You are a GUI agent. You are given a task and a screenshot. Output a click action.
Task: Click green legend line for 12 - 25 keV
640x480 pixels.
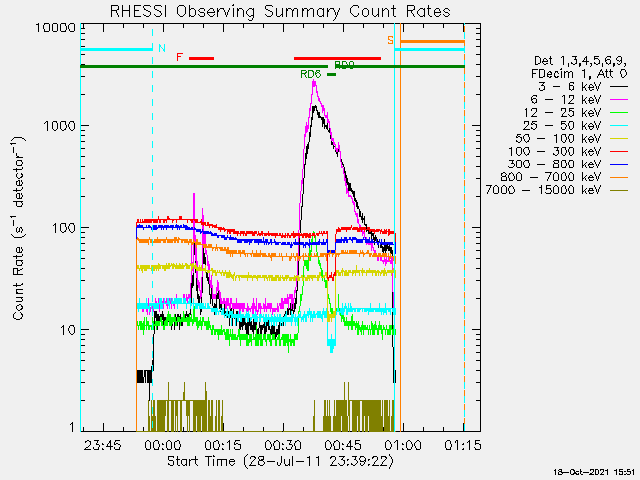click(619, 113)
